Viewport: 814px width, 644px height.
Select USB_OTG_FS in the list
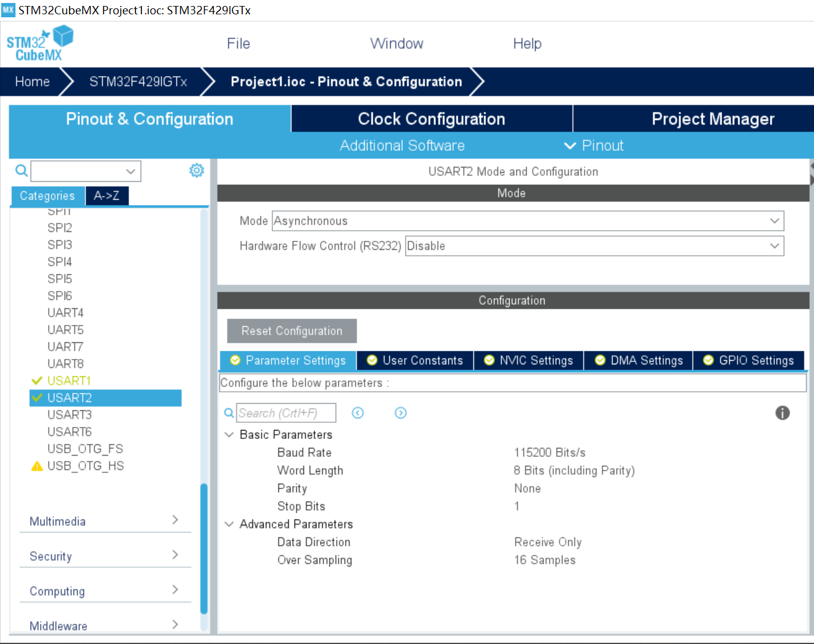[x=85, y=449]
